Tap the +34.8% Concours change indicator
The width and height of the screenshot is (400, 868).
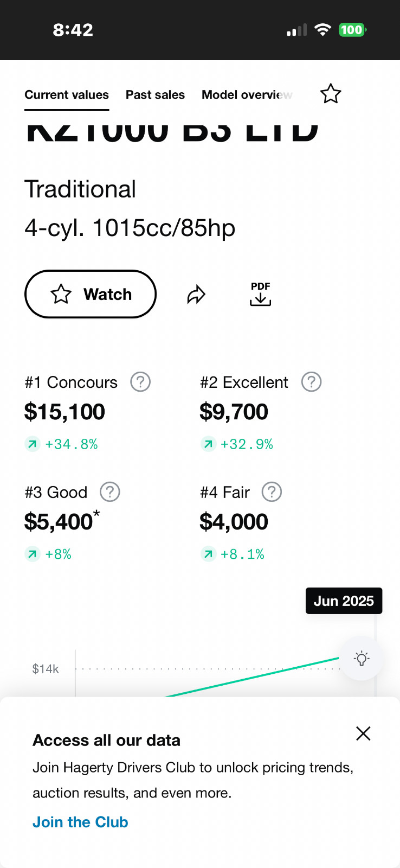[71, 444]
